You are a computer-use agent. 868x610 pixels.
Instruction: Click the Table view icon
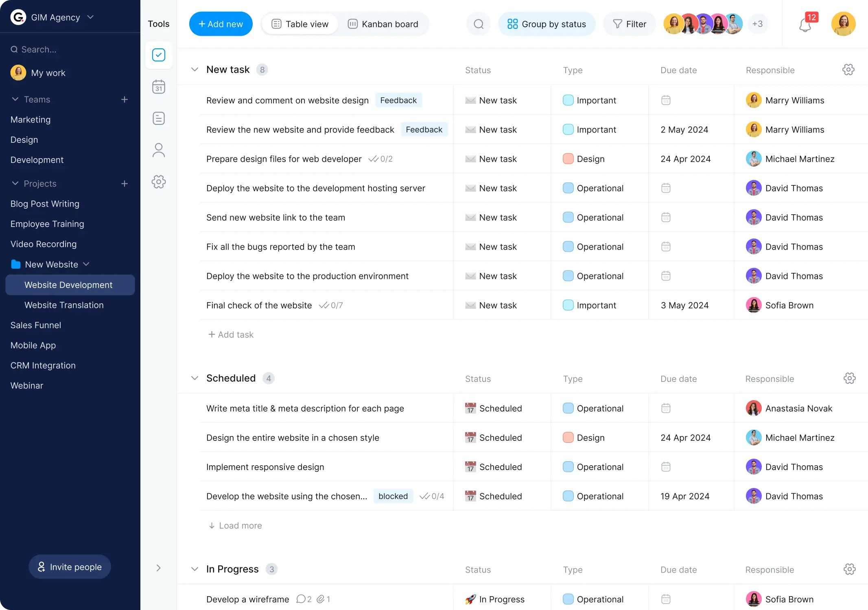[276, 24]
